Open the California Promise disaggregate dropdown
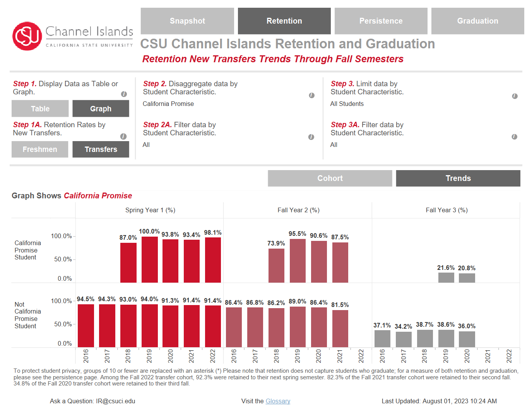 point(168,104)
